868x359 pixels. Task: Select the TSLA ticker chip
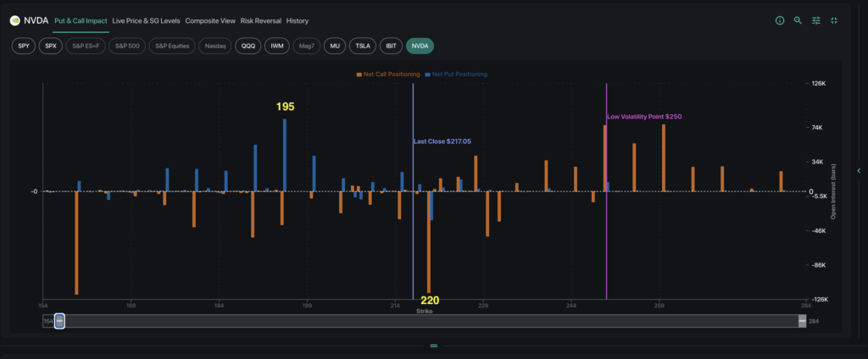(x=363, y=46)
